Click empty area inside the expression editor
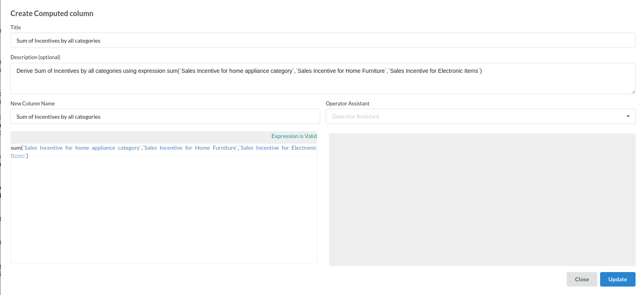The width and height of the screenshot is (644, 295). pyautogui.click(x=164, y=209)
